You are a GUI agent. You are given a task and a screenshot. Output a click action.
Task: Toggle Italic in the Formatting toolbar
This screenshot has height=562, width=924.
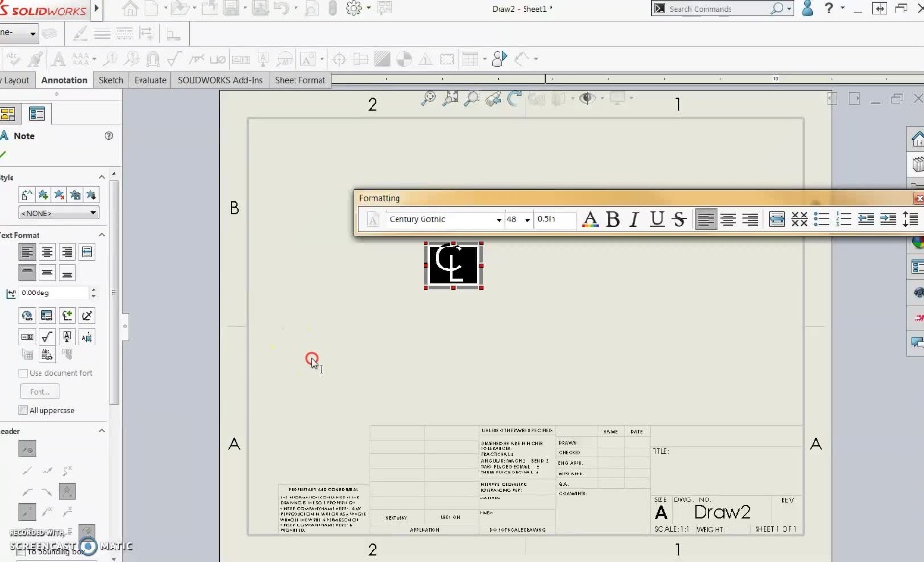point(634,219)
